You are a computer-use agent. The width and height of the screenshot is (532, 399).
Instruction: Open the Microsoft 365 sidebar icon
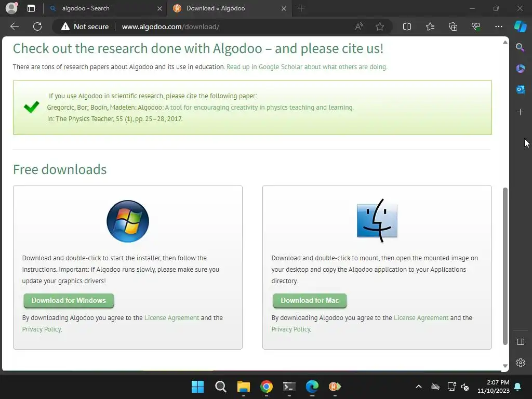520,68
